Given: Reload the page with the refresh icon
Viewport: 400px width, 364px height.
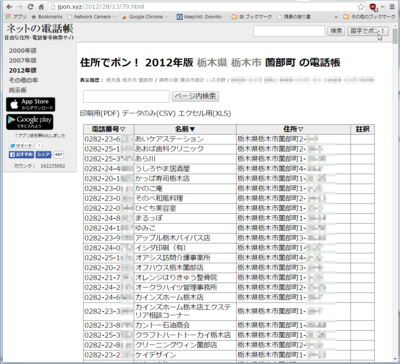Looking at the screenshot, I should click(31, 7).
